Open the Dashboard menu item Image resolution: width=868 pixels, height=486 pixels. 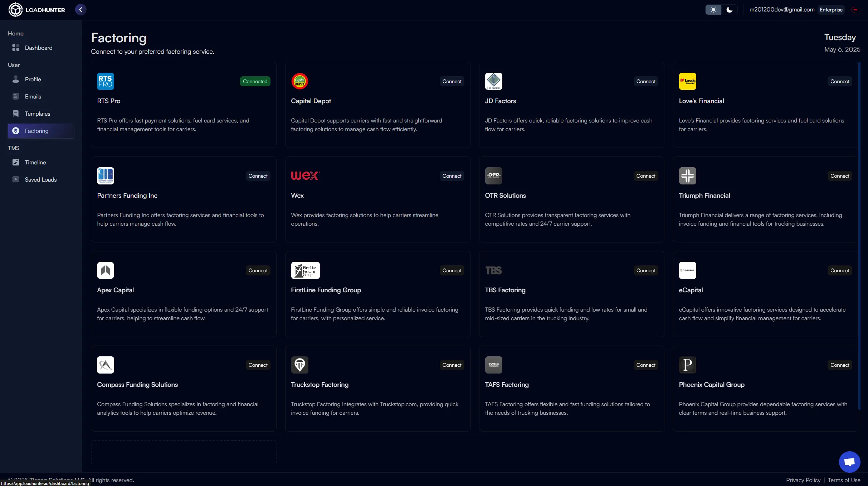[41, 48]
